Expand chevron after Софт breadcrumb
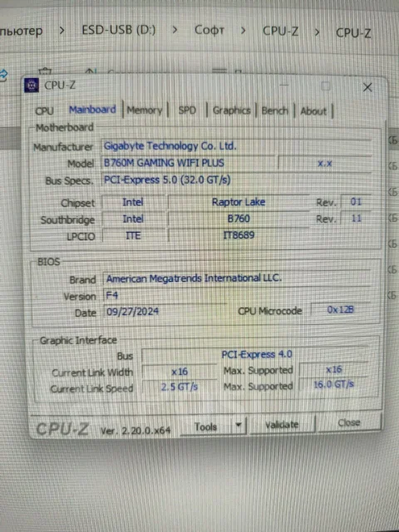399x532 pixels. (x=244, y=31)
